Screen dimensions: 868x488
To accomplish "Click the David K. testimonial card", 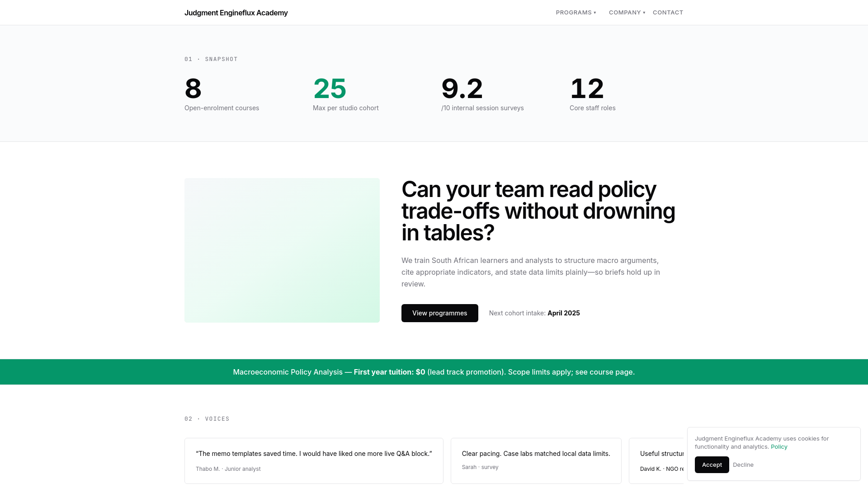I will [656, 461].
